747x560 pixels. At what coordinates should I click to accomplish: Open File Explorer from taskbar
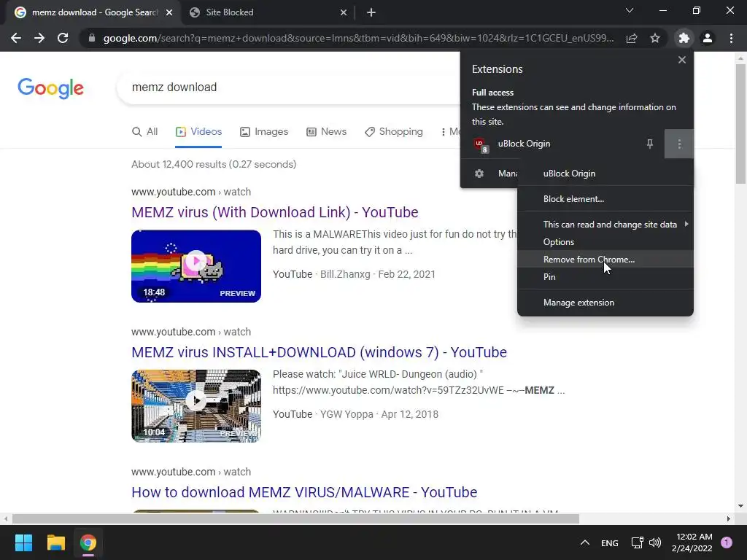click(55, 542)
